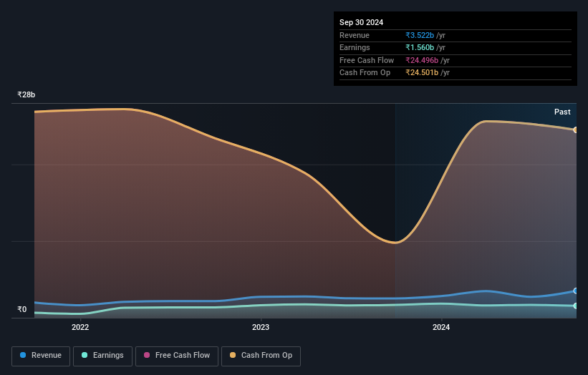The height and width of the screenshot is (375, 588).
Task: Click the Earnings row label in tooltip
Action: pyautogui.click(x=355, y=47)
